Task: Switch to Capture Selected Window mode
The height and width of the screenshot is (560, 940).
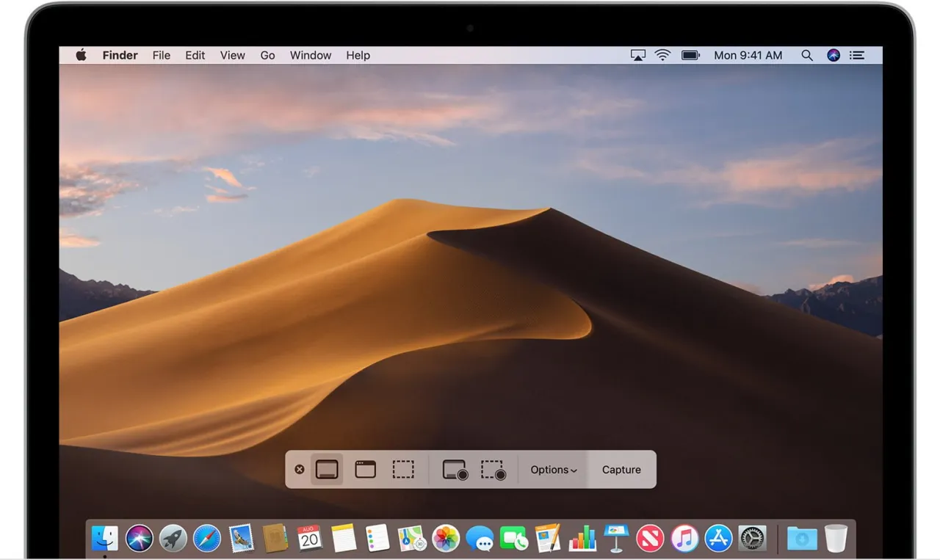Action: [365, 469]
